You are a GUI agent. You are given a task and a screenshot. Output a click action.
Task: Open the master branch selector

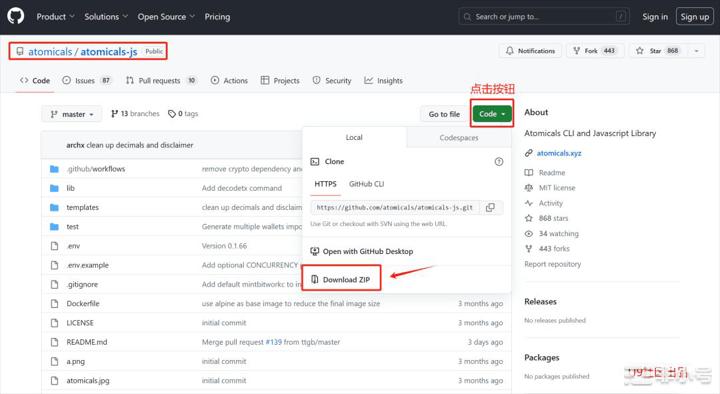[x=72, y=114]
